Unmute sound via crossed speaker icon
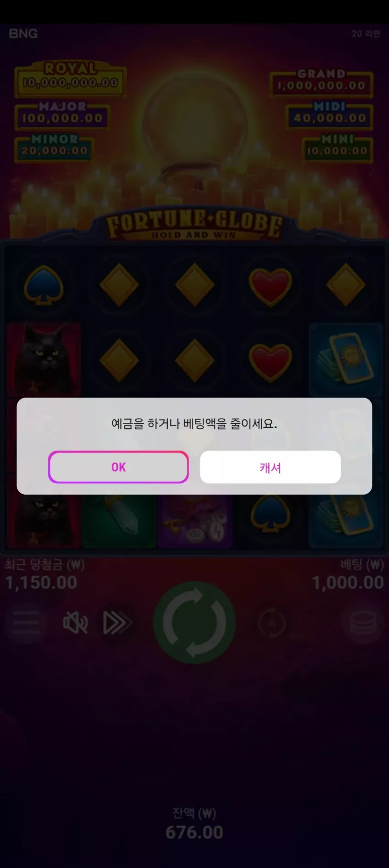The width and height of the screenshot is (389, 868). pos(75,623)
